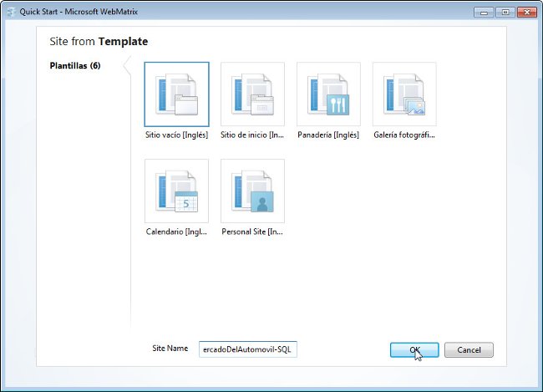Choose the Calendario template icon
The width and height of the screenshot is (543, 392).
(176, 191)
